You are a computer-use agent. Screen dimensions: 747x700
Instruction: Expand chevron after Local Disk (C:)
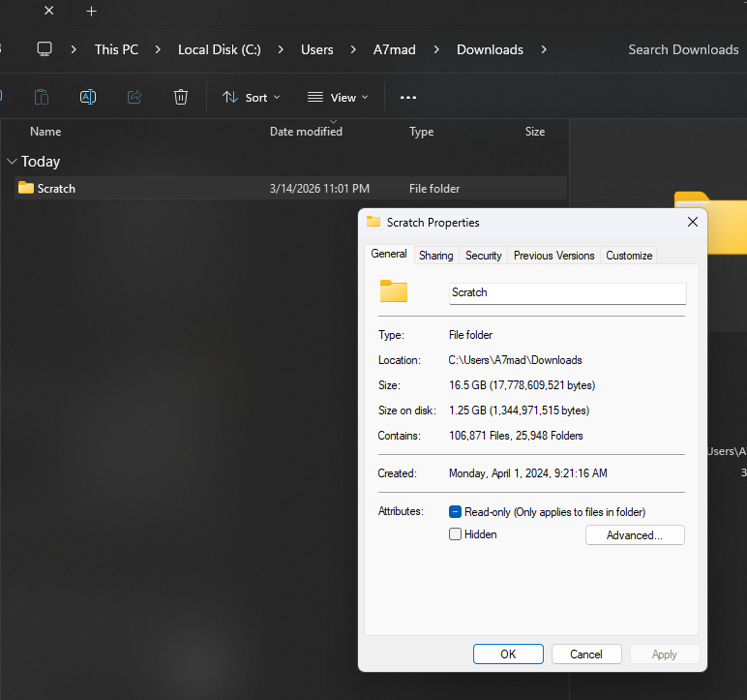pos(281,49)
